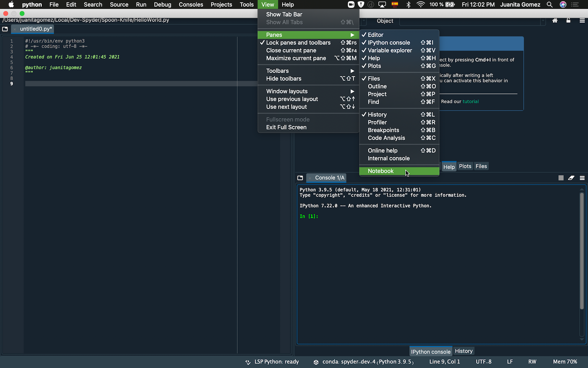Click the Help pane home icon
This screenshot has height=368, width=588.
555,21
